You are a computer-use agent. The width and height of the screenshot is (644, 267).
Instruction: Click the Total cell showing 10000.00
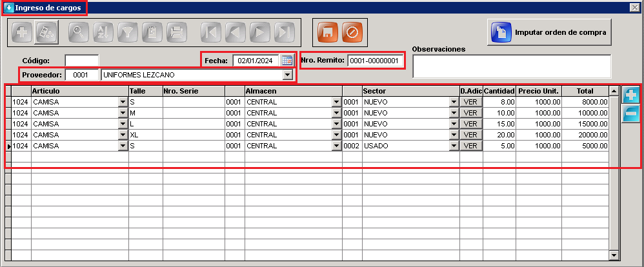(x=585, y=113)
